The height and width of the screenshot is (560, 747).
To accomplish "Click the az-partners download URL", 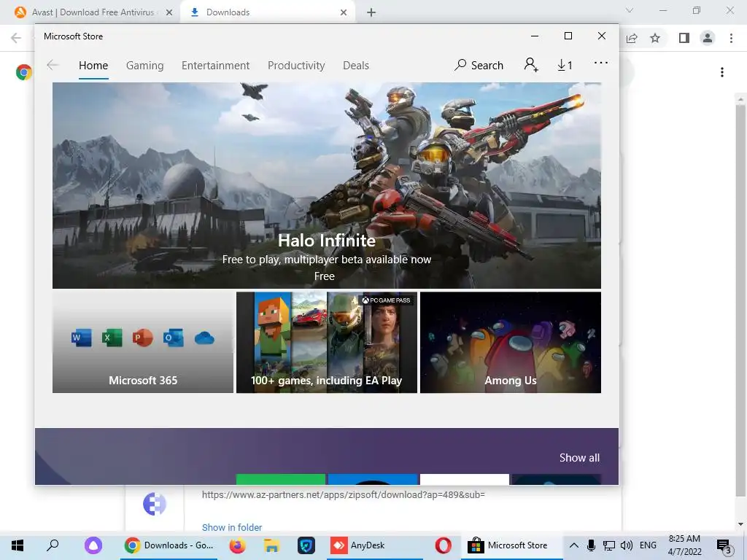I will click(x=343, y=495).
